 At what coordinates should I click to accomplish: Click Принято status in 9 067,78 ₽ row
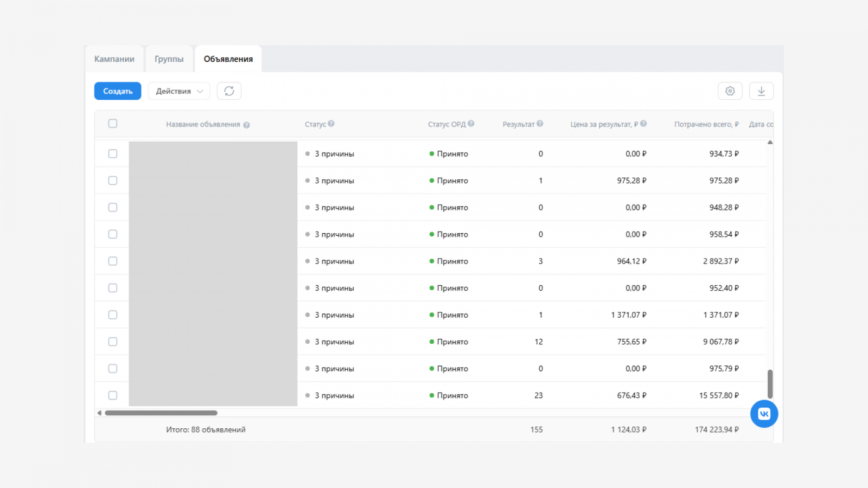[x=452, y=342]
